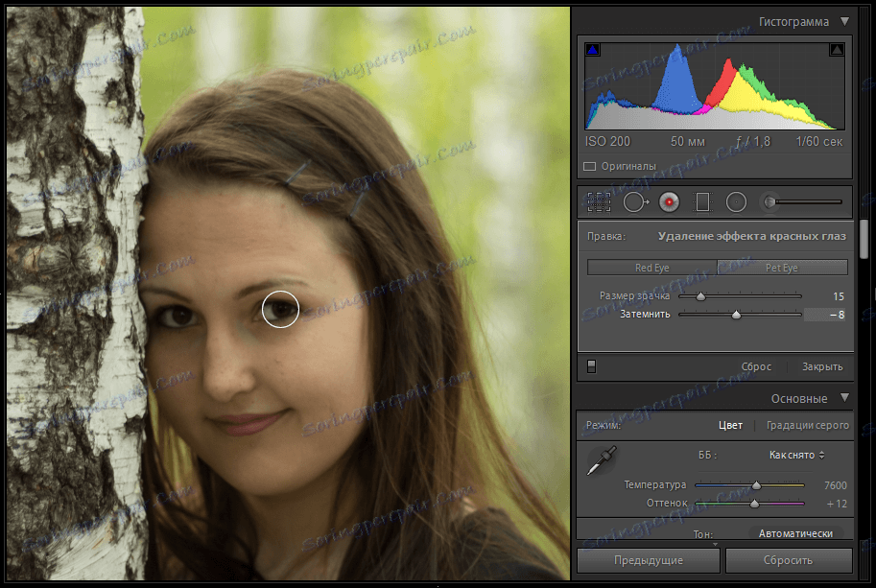Select the Crop tool icon

[x=600, y=201]
